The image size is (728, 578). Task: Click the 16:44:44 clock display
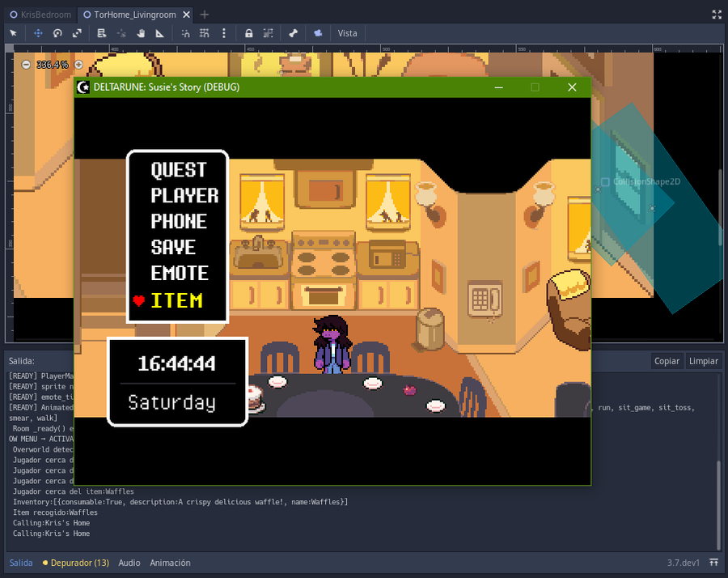click(177, 363)
